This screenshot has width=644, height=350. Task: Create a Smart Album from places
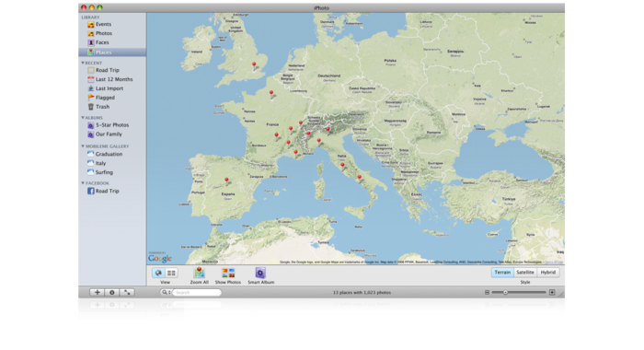[260, 273]
